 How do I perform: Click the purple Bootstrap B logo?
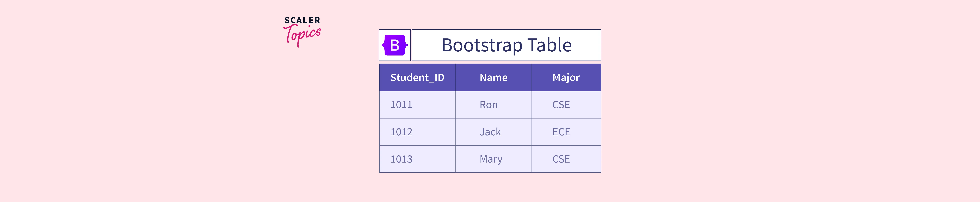tap(394, 45)
